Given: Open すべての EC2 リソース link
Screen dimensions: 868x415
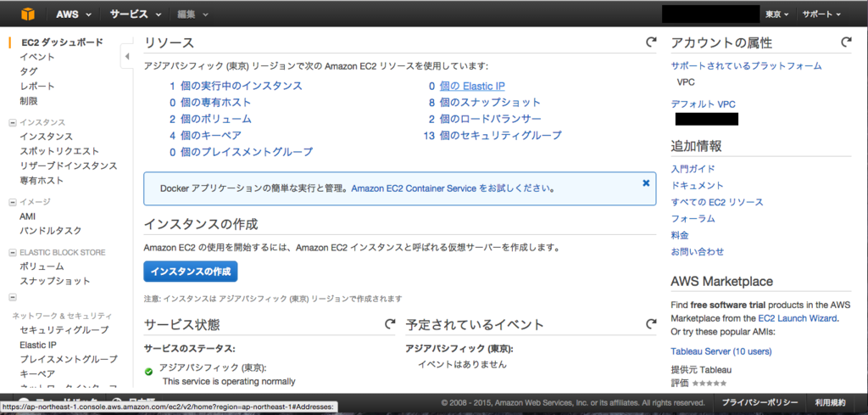Looking at the screenshot, I should (717, 202).
